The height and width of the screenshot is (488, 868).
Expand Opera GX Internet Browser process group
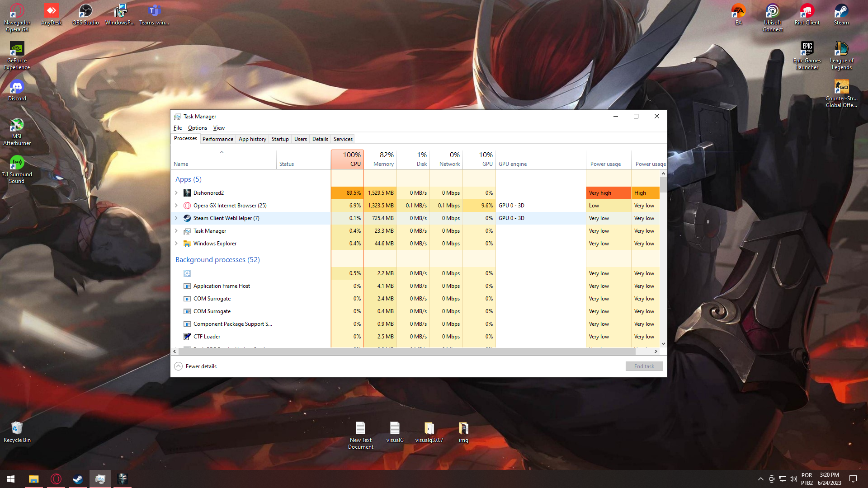[x=176, y=206]
